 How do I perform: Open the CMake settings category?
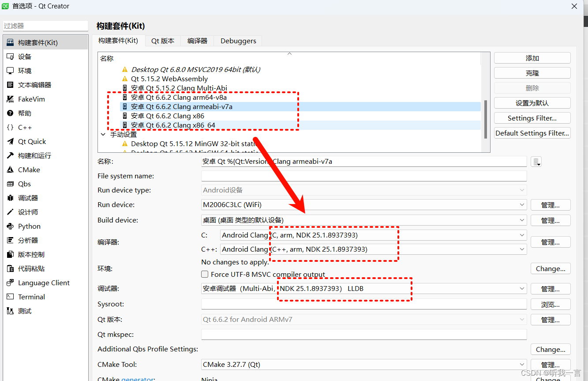(x=45, y=170)
